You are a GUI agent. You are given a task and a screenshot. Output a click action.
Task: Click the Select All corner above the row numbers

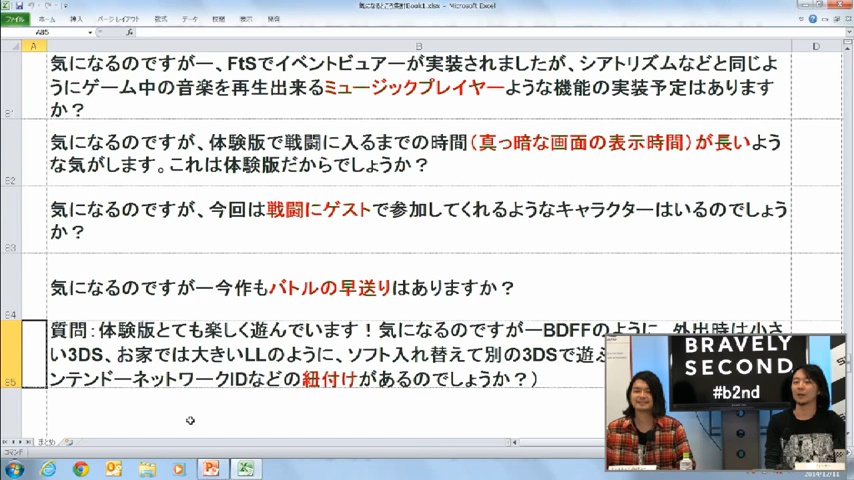(11, 46)
